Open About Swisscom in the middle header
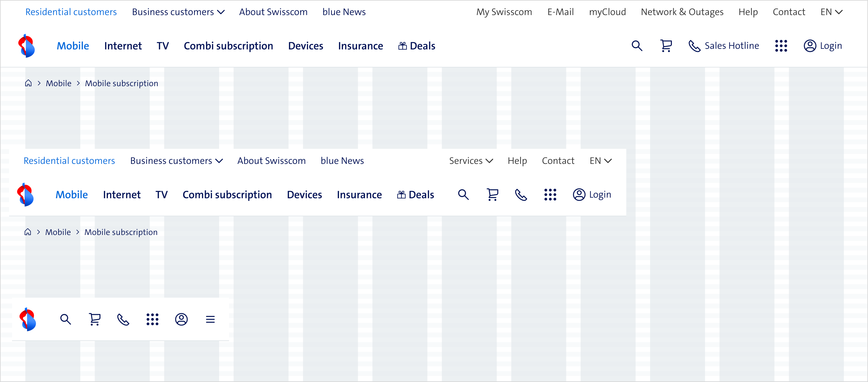 (x=272, y=161)
